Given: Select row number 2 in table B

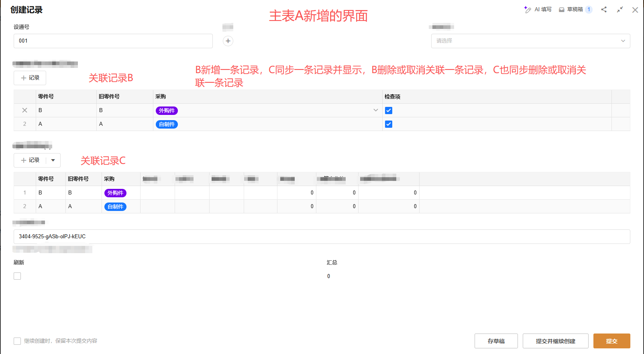Looking at the screenshot, I should point(24,124).
